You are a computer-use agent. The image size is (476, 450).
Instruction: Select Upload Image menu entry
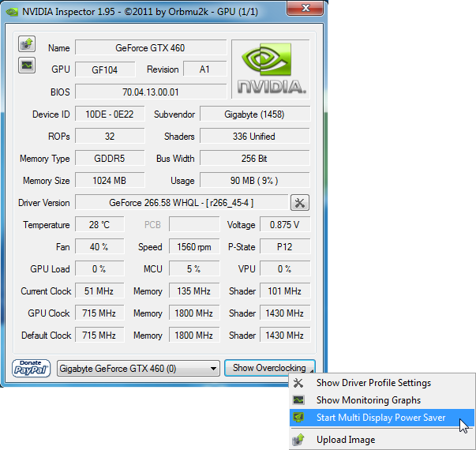[x=382, y=440]
